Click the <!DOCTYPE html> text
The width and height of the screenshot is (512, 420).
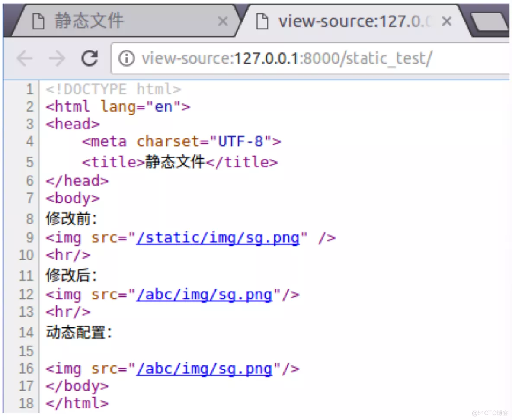coord(113,89)
